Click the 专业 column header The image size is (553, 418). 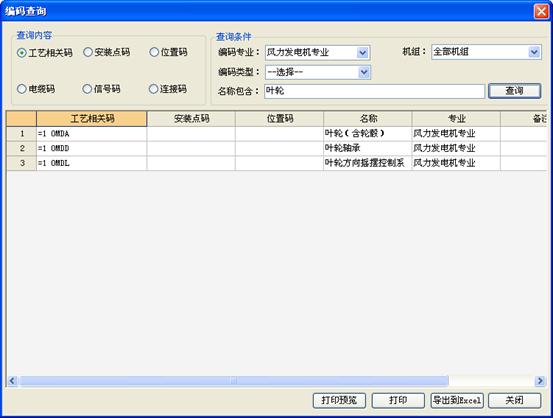(456, 119)
